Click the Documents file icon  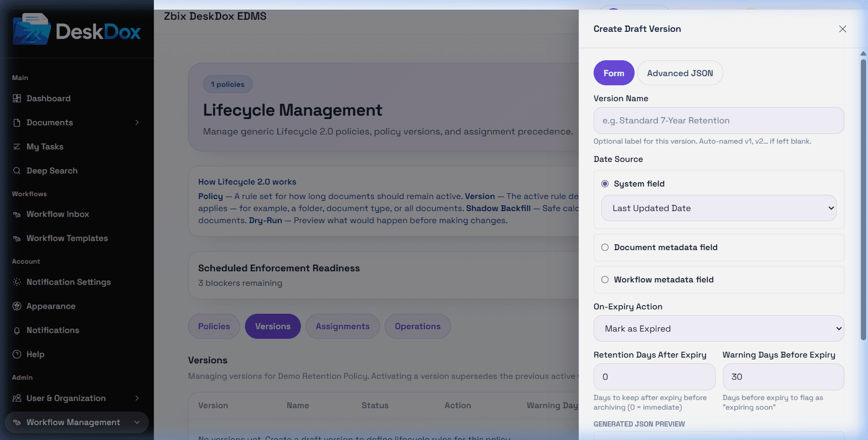(x=17, y=122)
